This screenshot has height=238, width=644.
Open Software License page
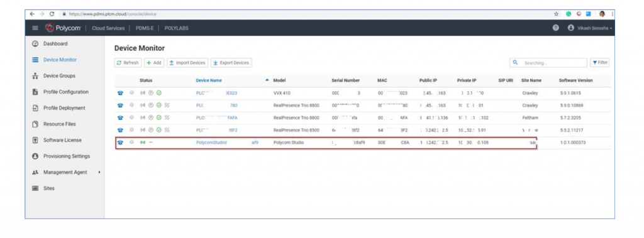coord(62,140)
